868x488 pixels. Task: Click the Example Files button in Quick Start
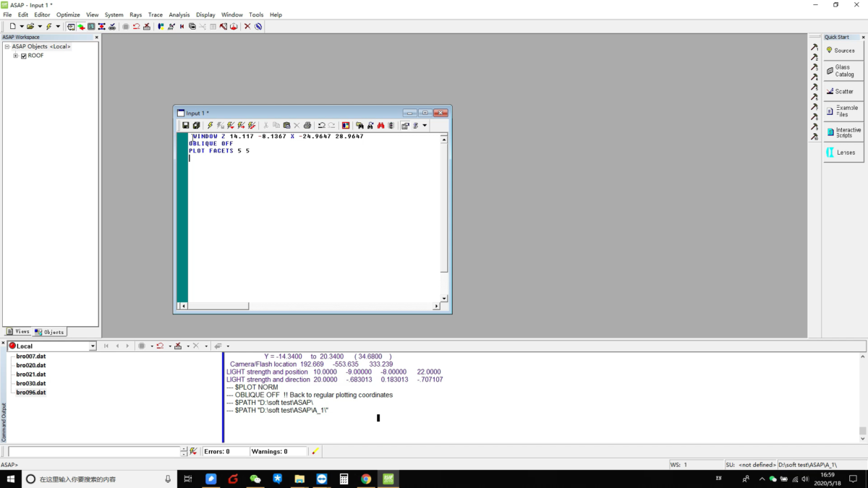(843, 111)
